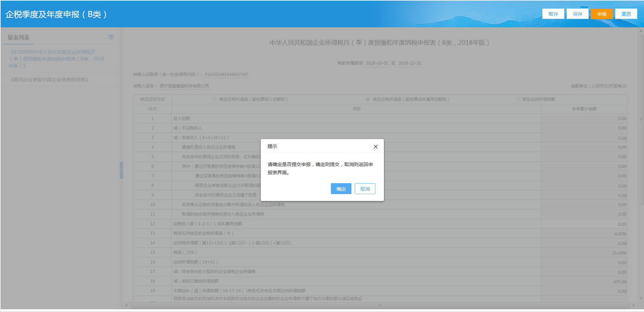The width and height of the screenshot is (644, 312).
Task: Click 取消 to return to the form
Action: 365,188
